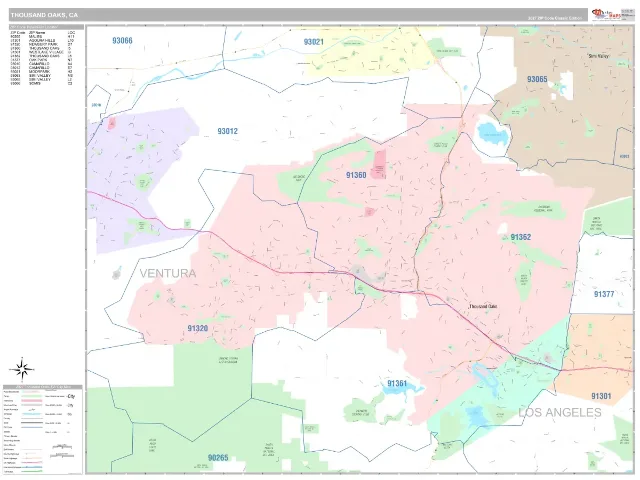Image resolution: width=640 pixels, height=480 pixels.
Task: Click the NEWBURY PARK row in ZIP table
Action: pos(42,44)
